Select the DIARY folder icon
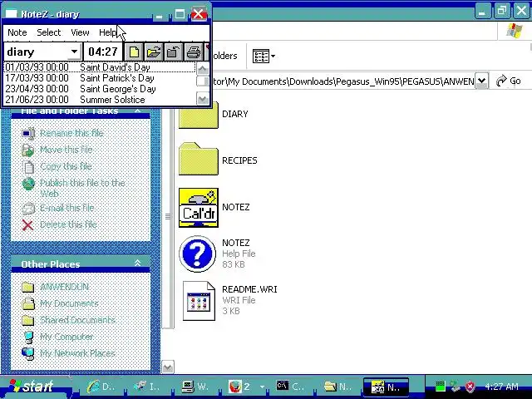This screenshot has height=399, width=532. click(x=199, y=114)
